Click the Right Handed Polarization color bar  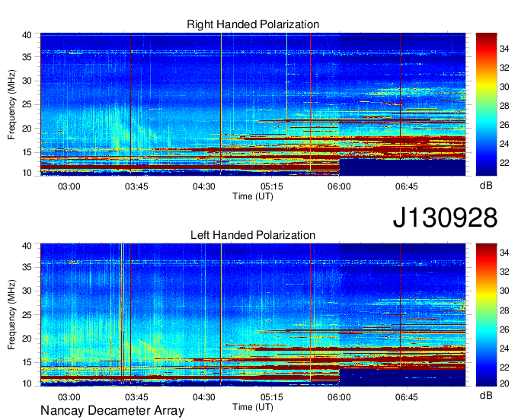(x=486, y=104)
